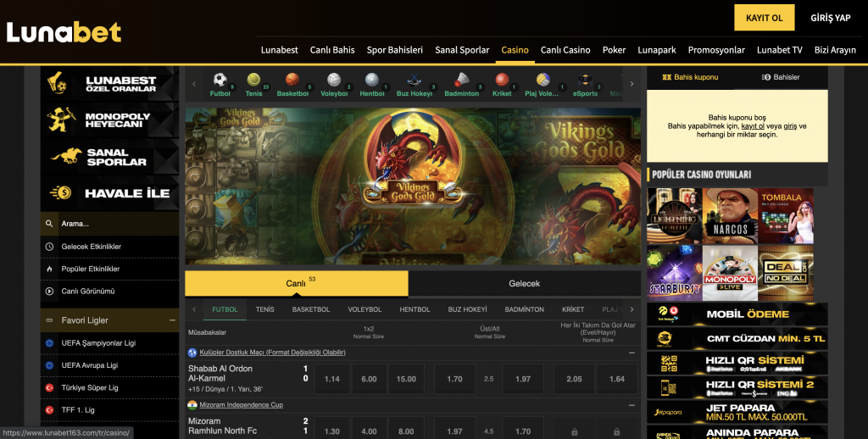Screen dimensions: 868x439
Task: Select 15.00 odds for Al-Karmel
Action: tap(406, 379)
